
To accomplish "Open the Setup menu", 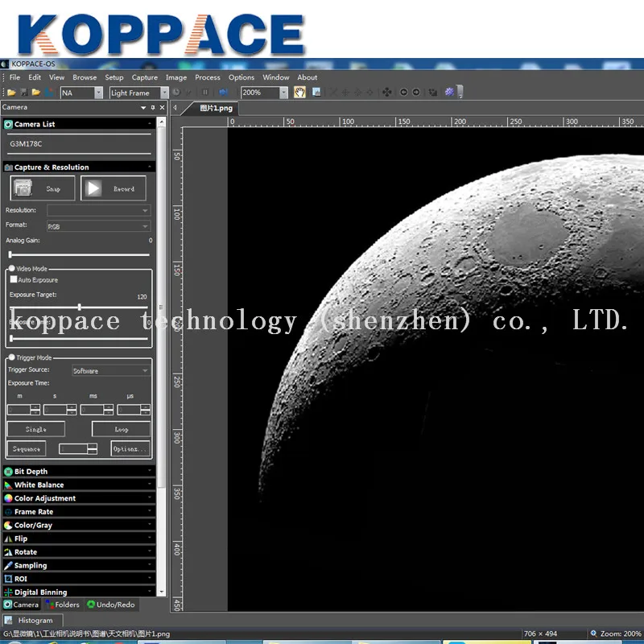I will point(114,77).
